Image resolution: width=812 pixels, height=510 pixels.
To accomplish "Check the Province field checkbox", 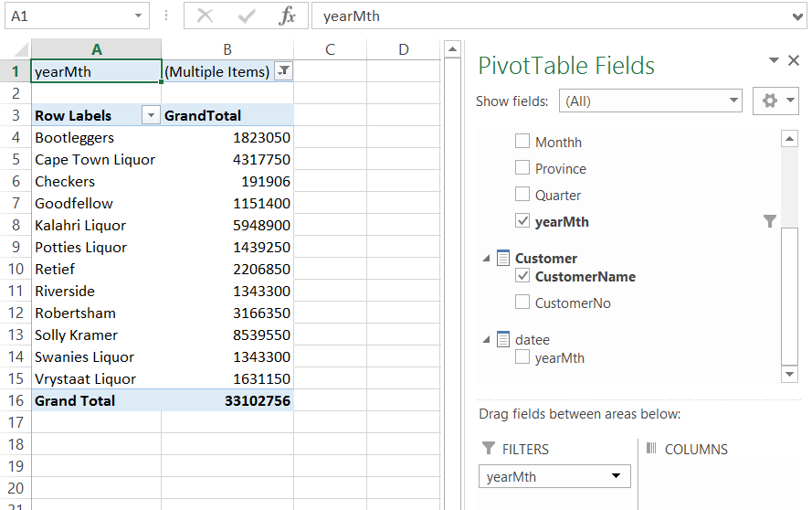I will [x=522, y=168].
